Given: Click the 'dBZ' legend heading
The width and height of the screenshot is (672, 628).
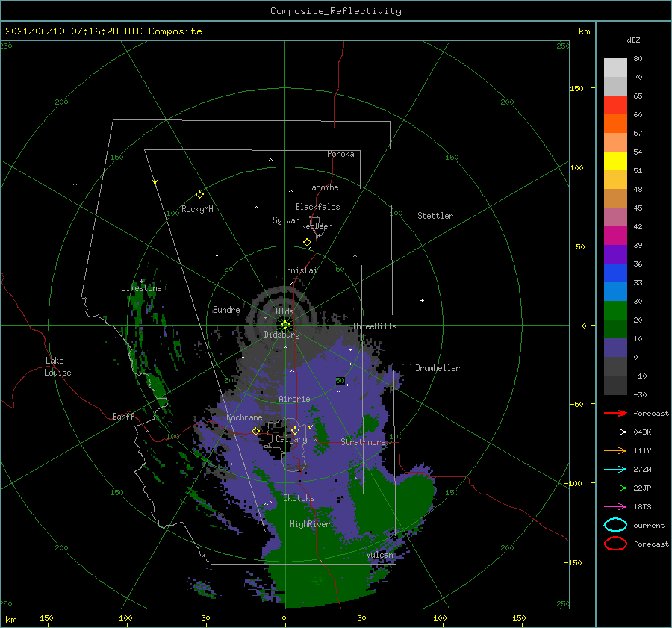Looking at the screenshot, I should (633, 40).
